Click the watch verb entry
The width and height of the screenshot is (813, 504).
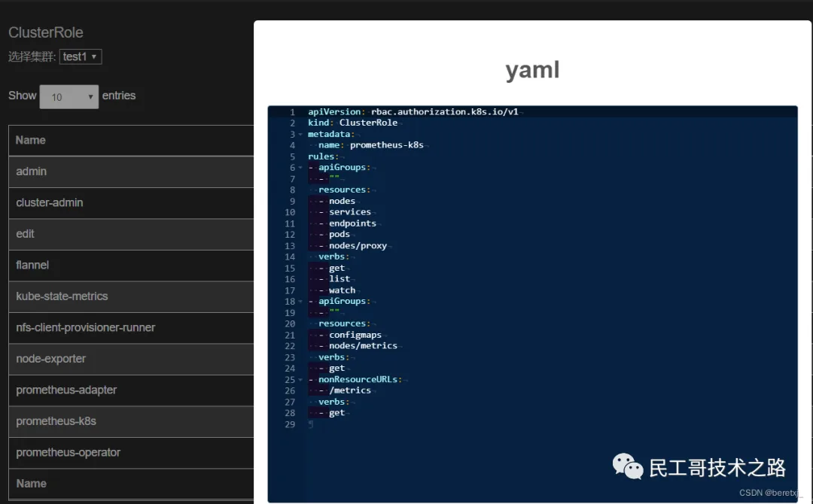[x=343, y=290]
